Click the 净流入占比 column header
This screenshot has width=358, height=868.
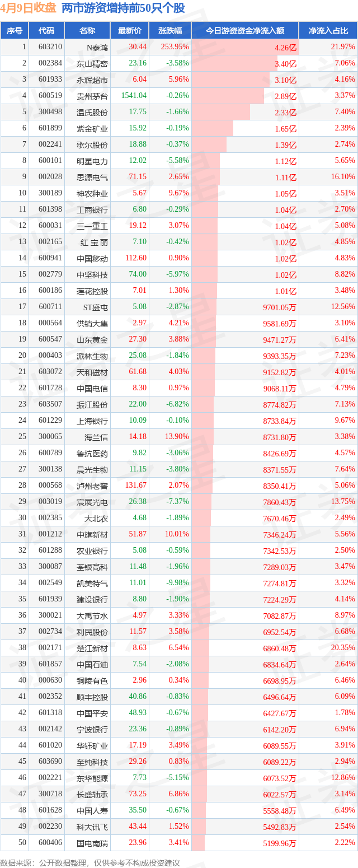tap(328, 31)
